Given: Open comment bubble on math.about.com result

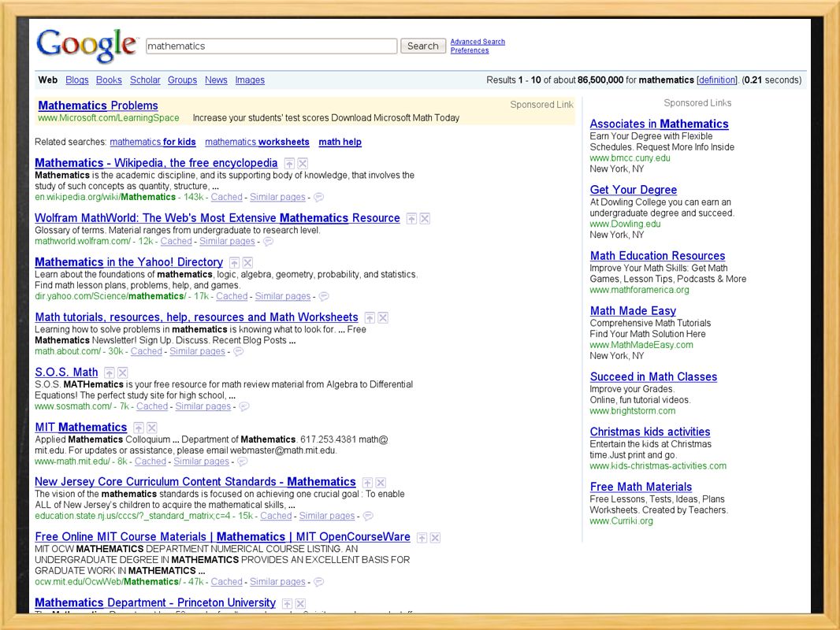Looking at the screenshot, I should point(239,351).
